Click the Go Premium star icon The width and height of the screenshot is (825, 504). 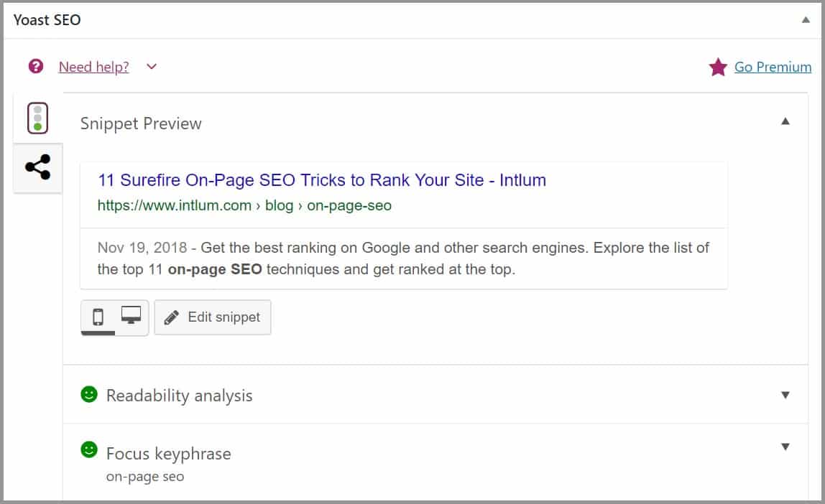coord(718,67)
